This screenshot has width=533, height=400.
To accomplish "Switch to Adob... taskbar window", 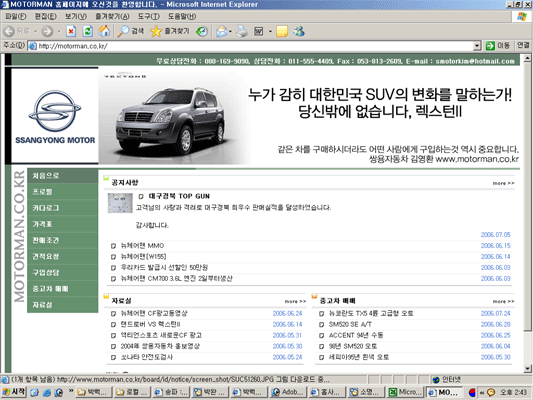I will pyautogui.click(x=288, y=392).
